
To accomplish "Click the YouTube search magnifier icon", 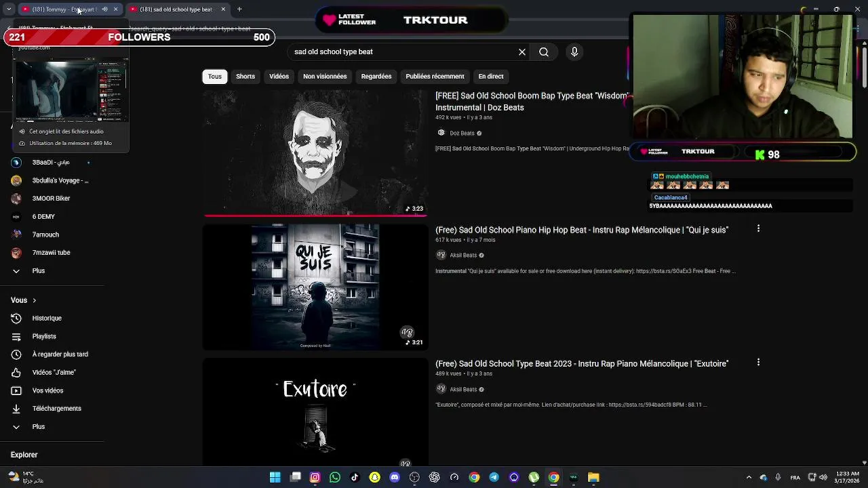I will click(544, 52).
